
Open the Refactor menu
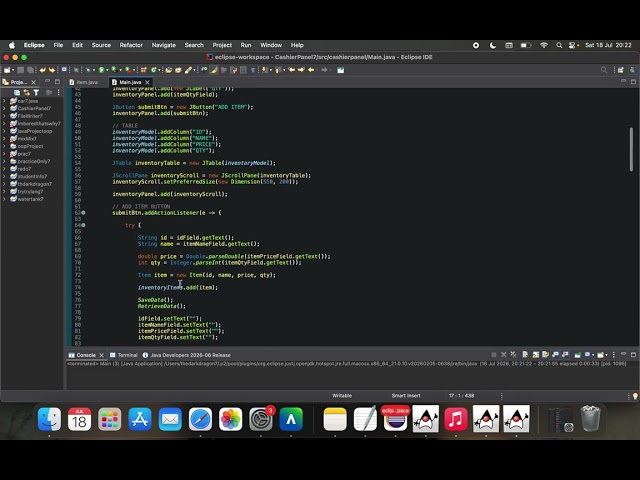pos(131,45)
